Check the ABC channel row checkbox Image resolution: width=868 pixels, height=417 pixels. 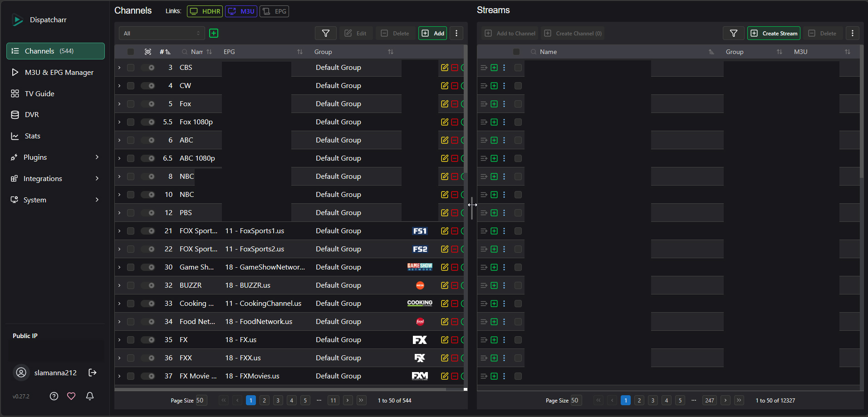click(x=131, y=140)
